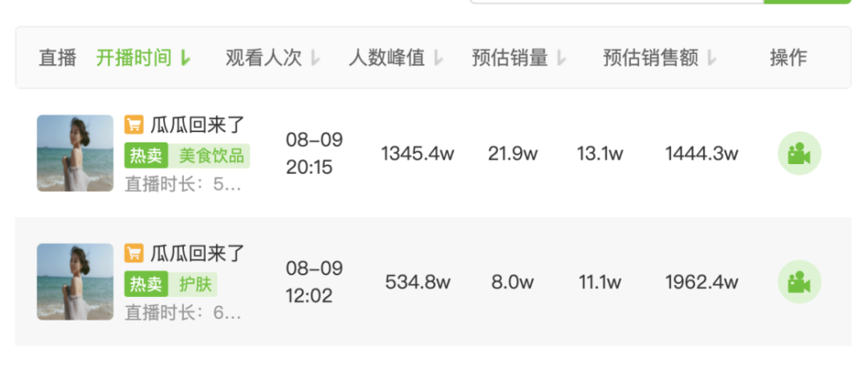
Task: Click the sort arrow beside 人数峰值
Action: 438,58
